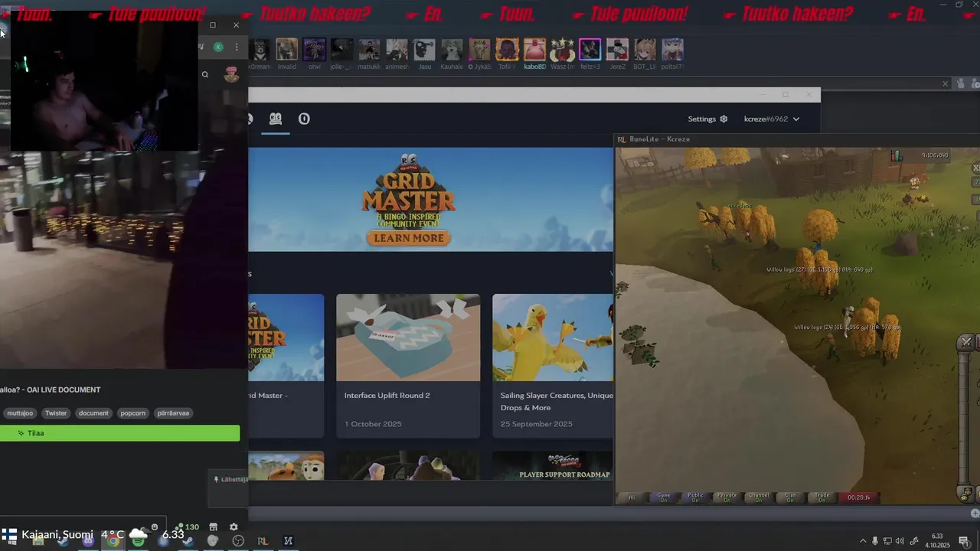Screen dimensions: 980x551
Task: Open the Player Support Roadmap news thumbnail
Action: (x=553, y=465)
